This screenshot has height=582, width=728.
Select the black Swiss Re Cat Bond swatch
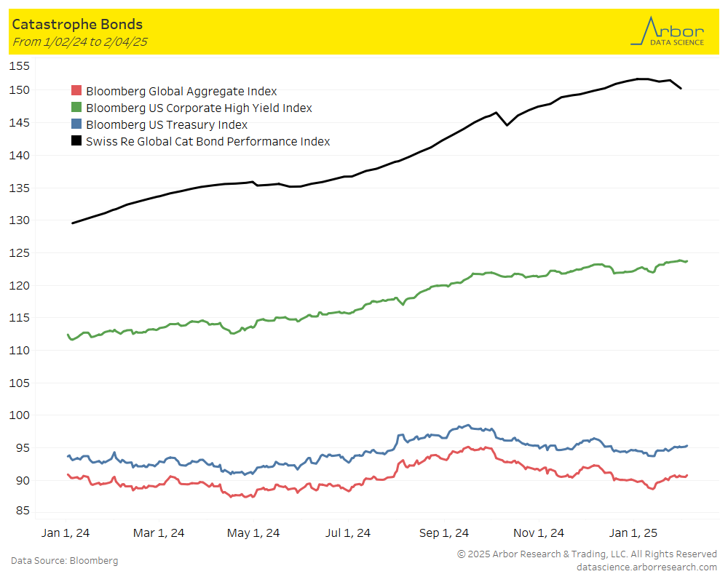(76, 141)
